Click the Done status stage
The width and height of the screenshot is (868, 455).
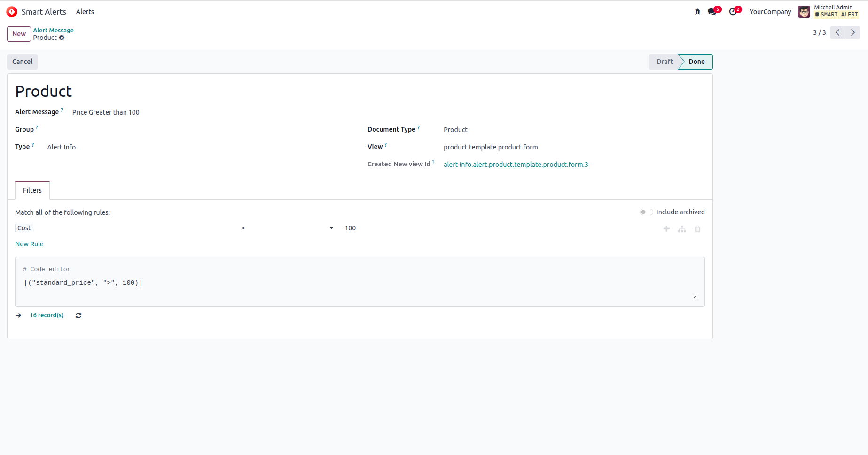point(696,62)
